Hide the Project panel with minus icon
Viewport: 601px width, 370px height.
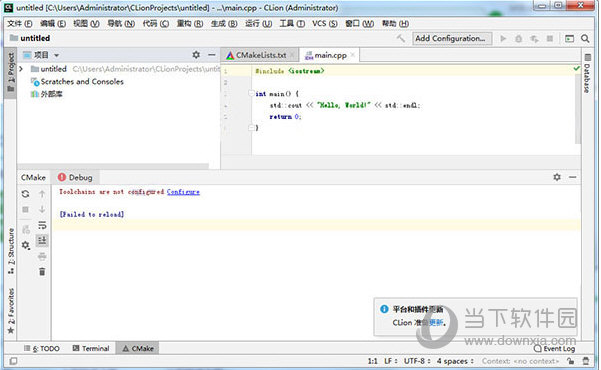tap(212, 55)
